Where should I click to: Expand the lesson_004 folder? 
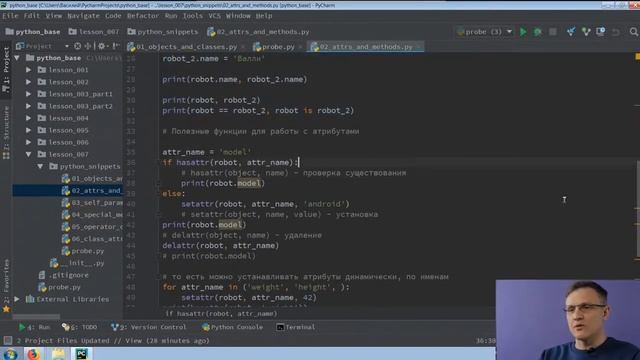[x=29, y=118]
